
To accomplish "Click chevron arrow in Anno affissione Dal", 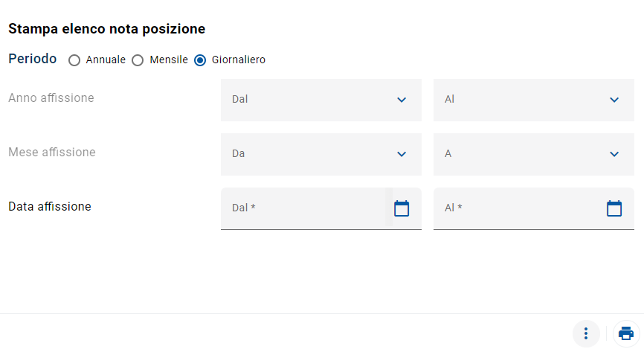I will point(402,100).
